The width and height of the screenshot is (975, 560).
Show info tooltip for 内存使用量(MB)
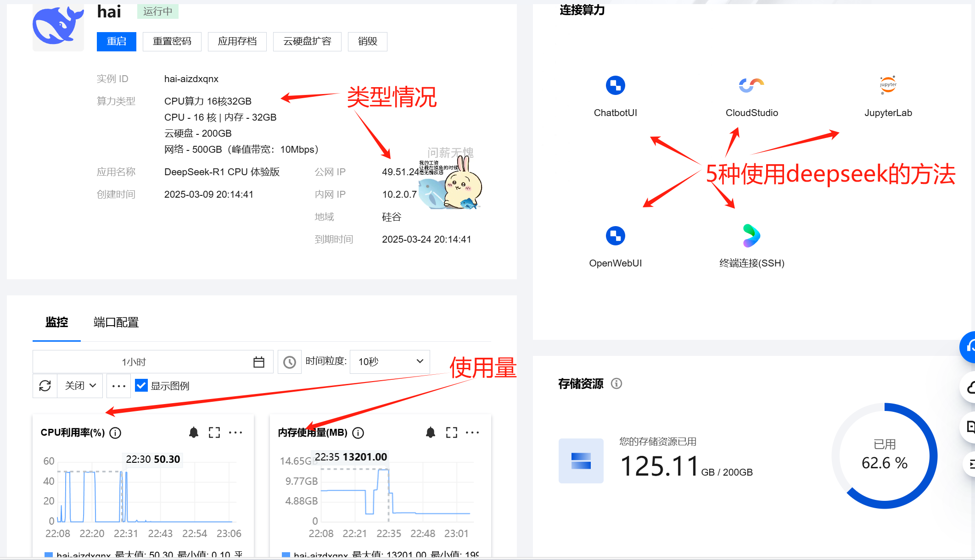point(358,433)
